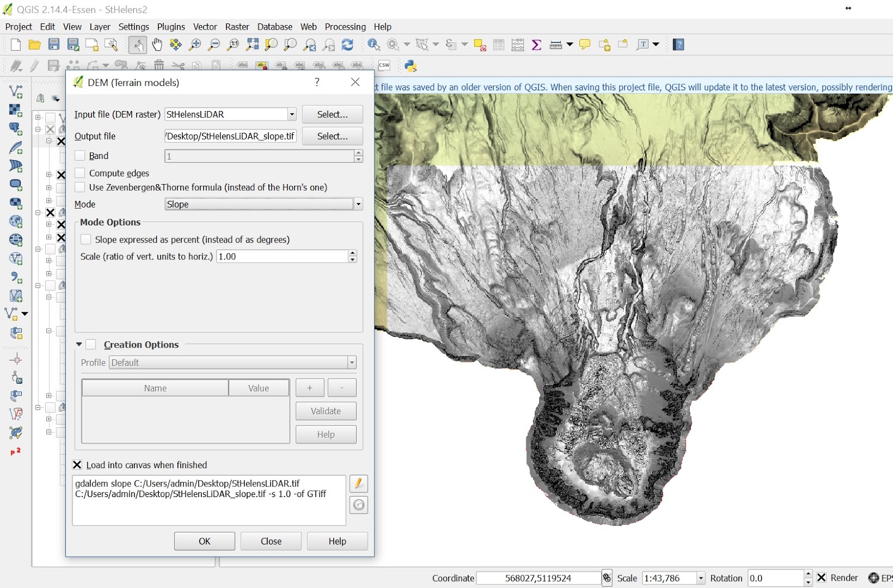Open the Processing menu
The height and width of the screenshot is (588, 893).
(x=345, y=27)
